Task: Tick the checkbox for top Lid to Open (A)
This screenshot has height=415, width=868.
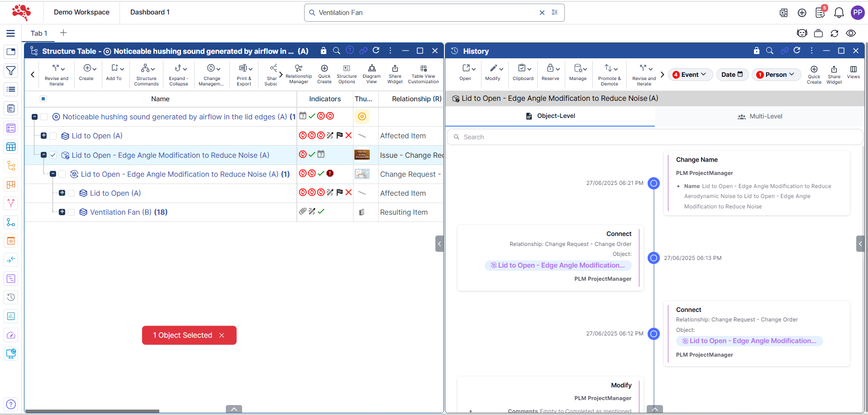Action: pyautogui.click(x=53, y=136)
